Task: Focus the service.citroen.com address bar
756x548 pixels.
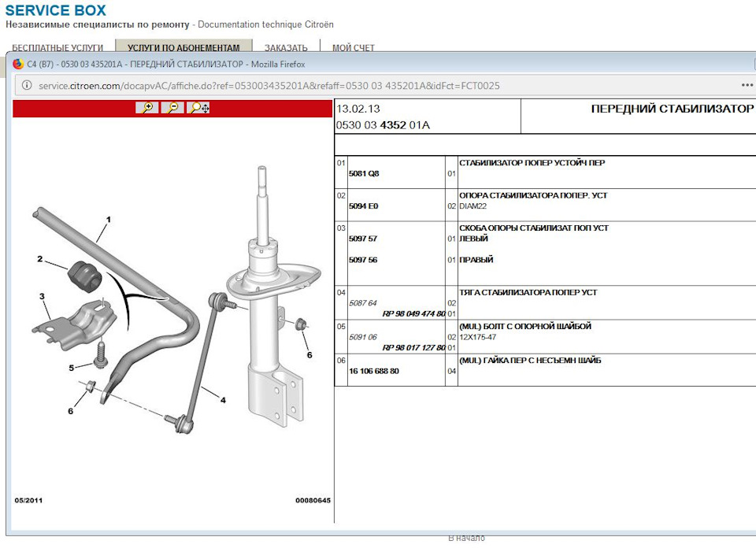Action: pos(384,86)
